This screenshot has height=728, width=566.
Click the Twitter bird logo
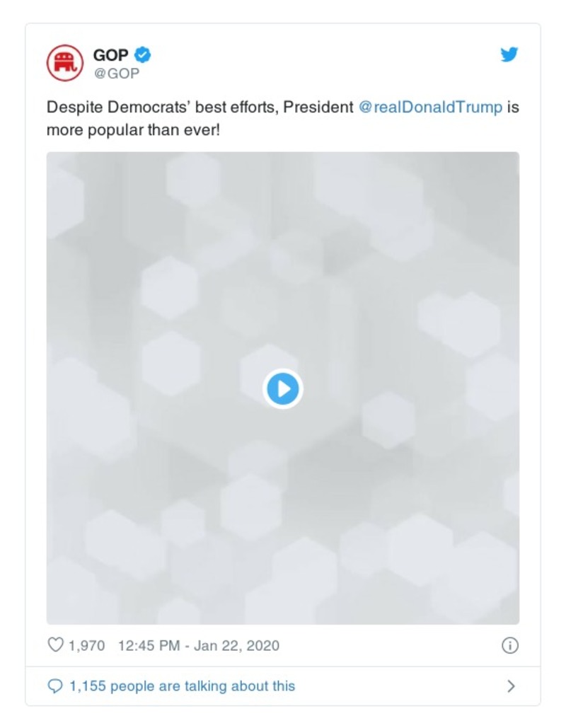point(509,54)
